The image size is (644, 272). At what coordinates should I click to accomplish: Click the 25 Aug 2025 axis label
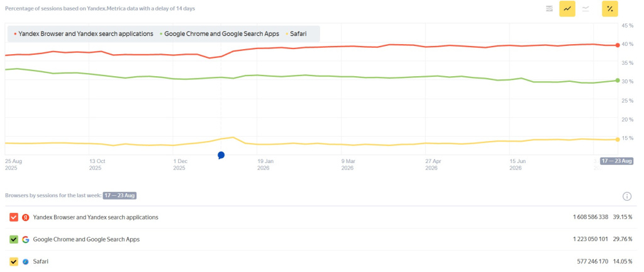tap(14, 164)
